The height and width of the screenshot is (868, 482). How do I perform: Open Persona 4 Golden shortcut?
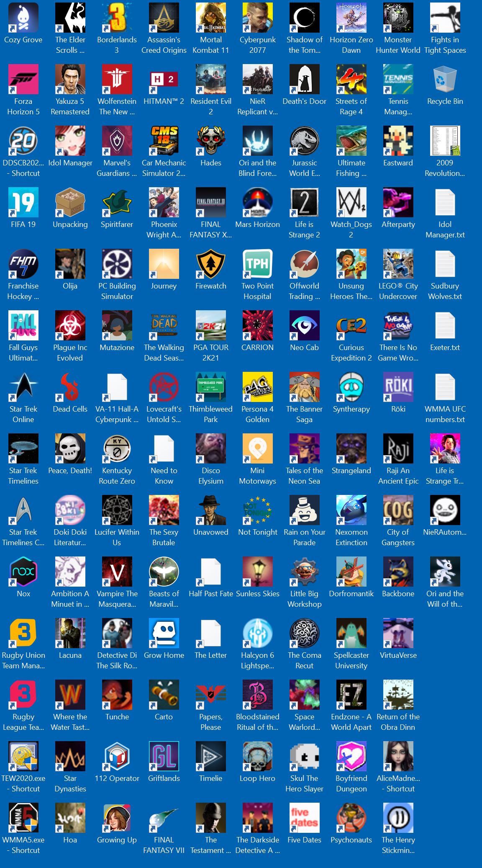(258, 387)
